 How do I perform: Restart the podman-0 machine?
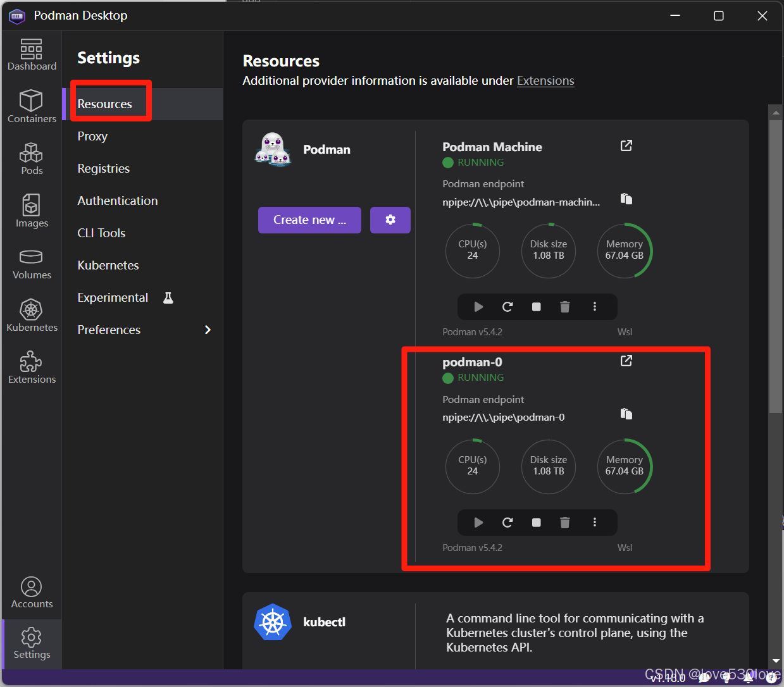coord(507,523)
